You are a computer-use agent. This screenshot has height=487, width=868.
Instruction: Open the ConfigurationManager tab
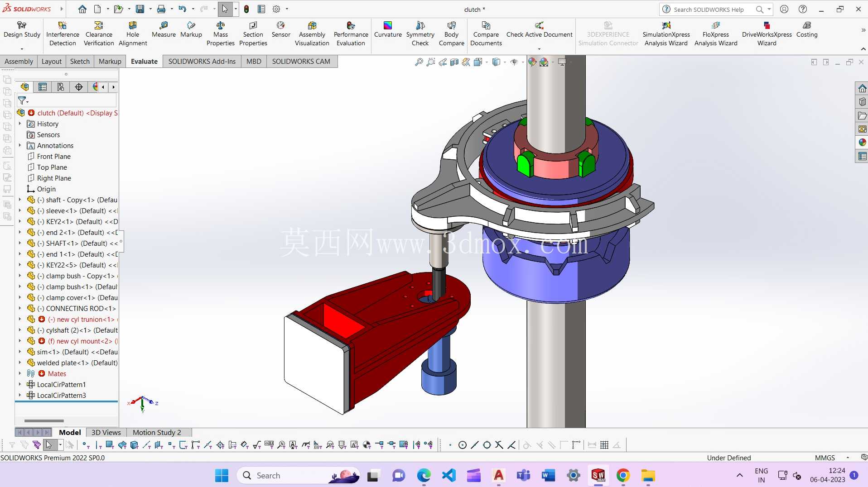(60, 87)
